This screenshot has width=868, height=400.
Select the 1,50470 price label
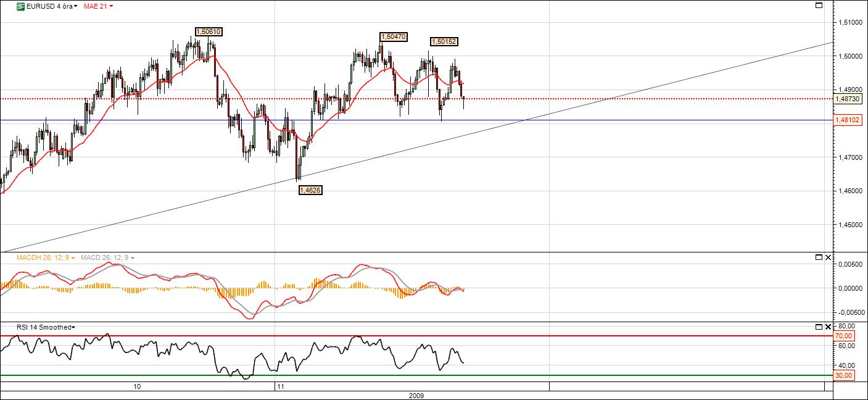pyautogui.click(x=393, y=36)
